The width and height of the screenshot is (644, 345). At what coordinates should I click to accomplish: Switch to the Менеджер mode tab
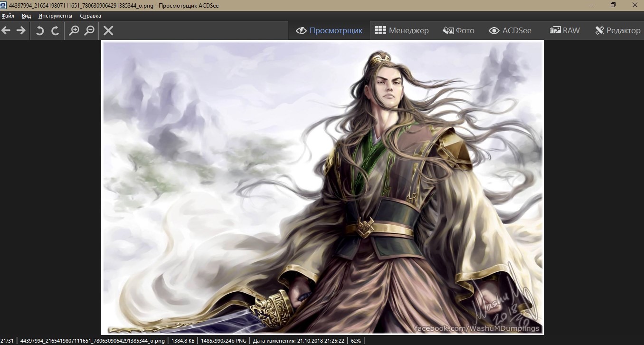point(402,30)
